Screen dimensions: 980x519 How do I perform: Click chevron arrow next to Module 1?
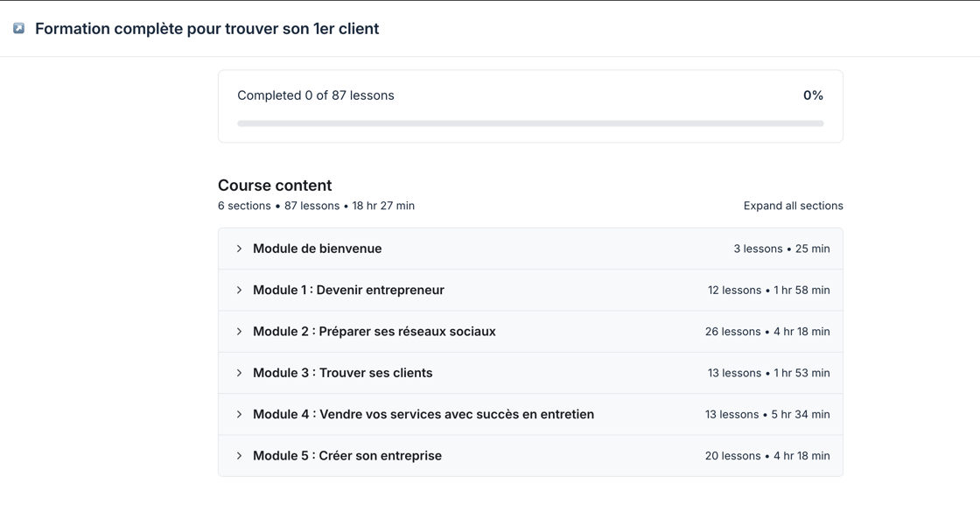[x=239, y=290]
